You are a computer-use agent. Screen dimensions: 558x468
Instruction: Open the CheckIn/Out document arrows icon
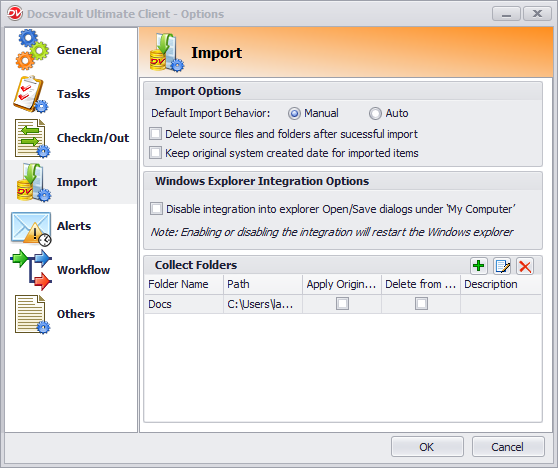(32, 138)
